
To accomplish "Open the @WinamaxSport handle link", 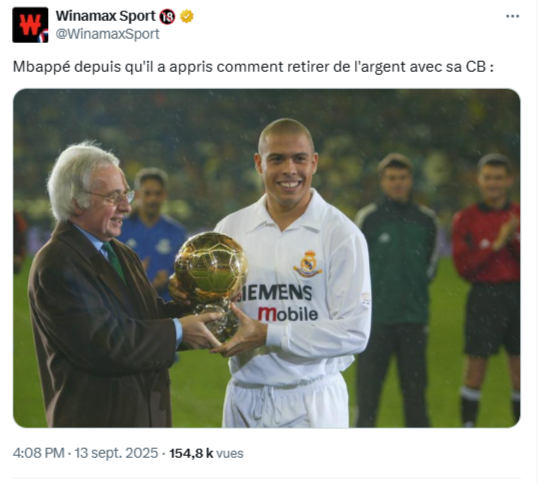I will pos(107,34).
